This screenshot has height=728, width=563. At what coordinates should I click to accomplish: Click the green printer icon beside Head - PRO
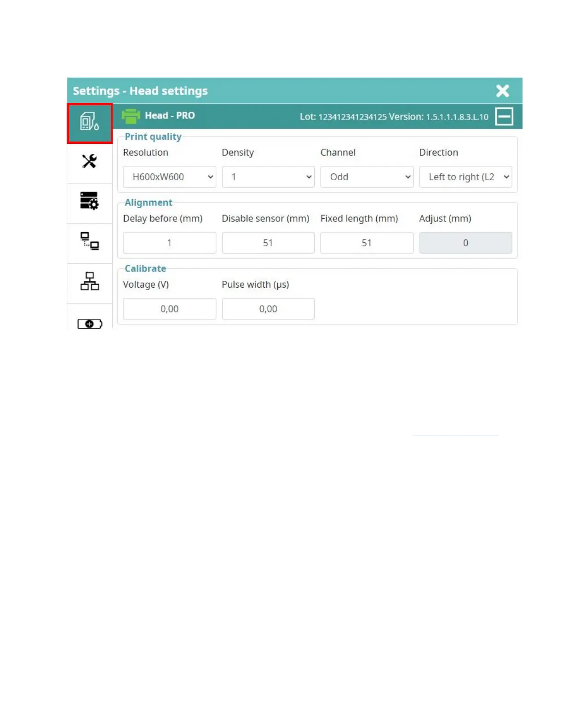coord(131,116)
